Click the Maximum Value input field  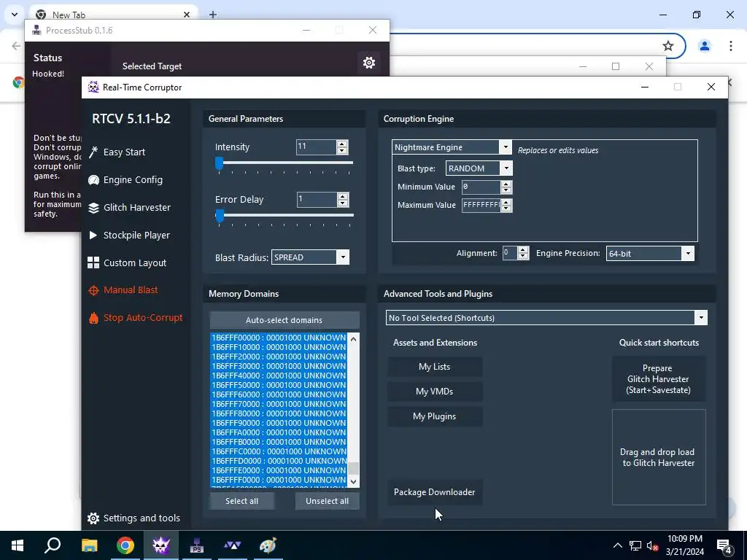tap(481, 205)
